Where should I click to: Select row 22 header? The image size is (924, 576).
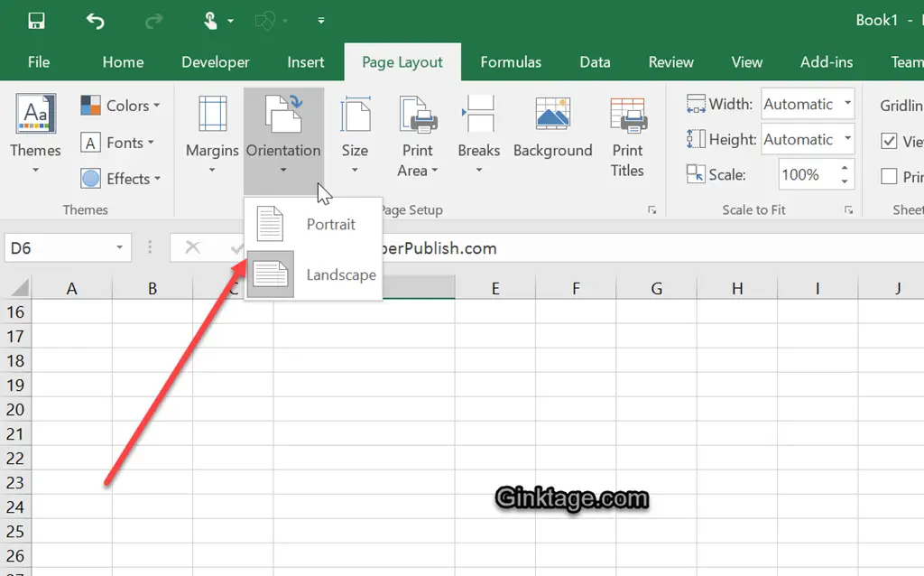(15, 458)
